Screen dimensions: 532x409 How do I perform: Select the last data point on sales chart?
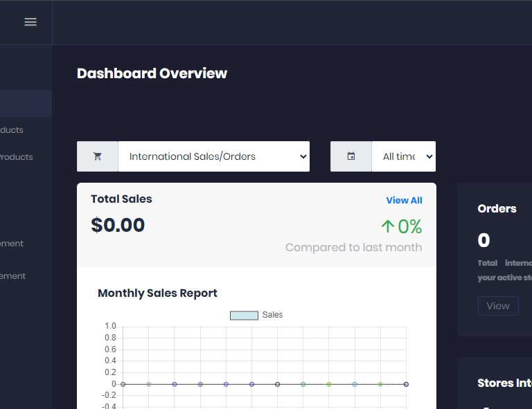(x=406, y=384)
